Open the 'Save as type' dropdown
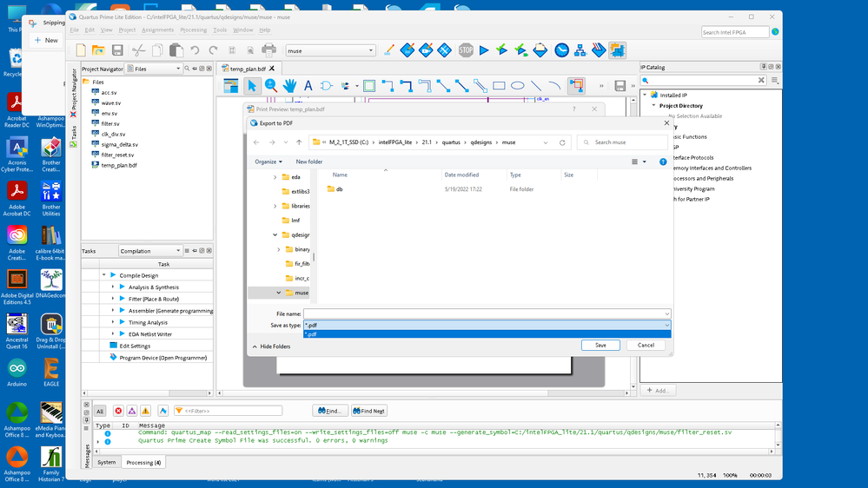This screenshot has width=868, height=488. pyautogui.click(x=487, y=325)
